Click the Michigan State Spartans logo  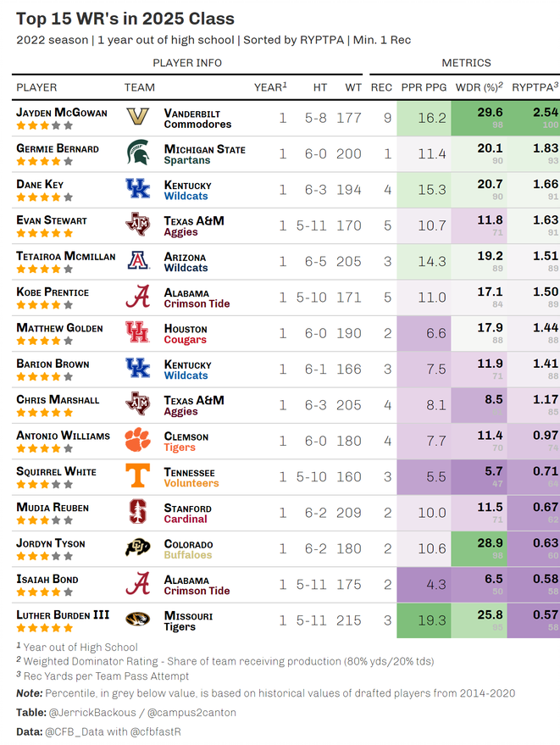[x=137, y=153]
